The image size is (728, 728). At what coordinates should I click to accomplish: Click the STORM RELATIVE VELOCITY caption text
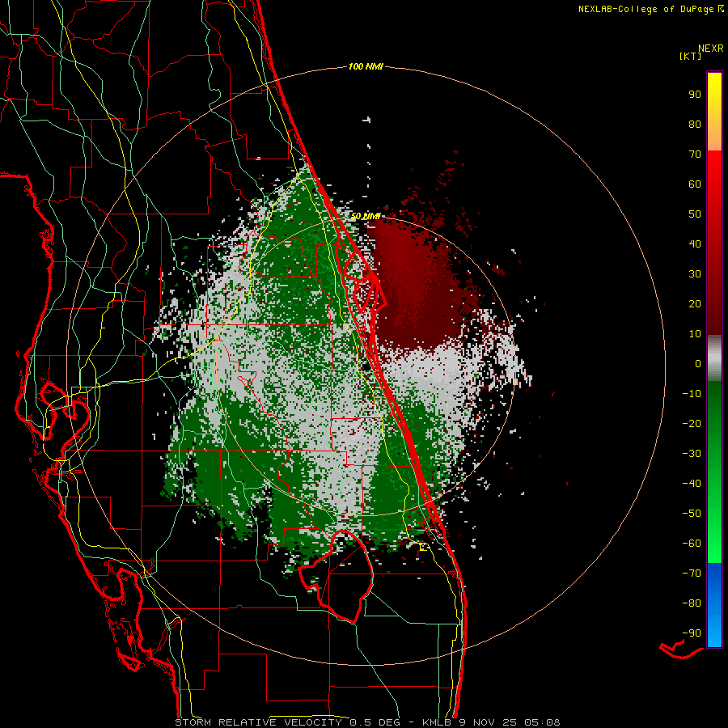tap(258, 722)
